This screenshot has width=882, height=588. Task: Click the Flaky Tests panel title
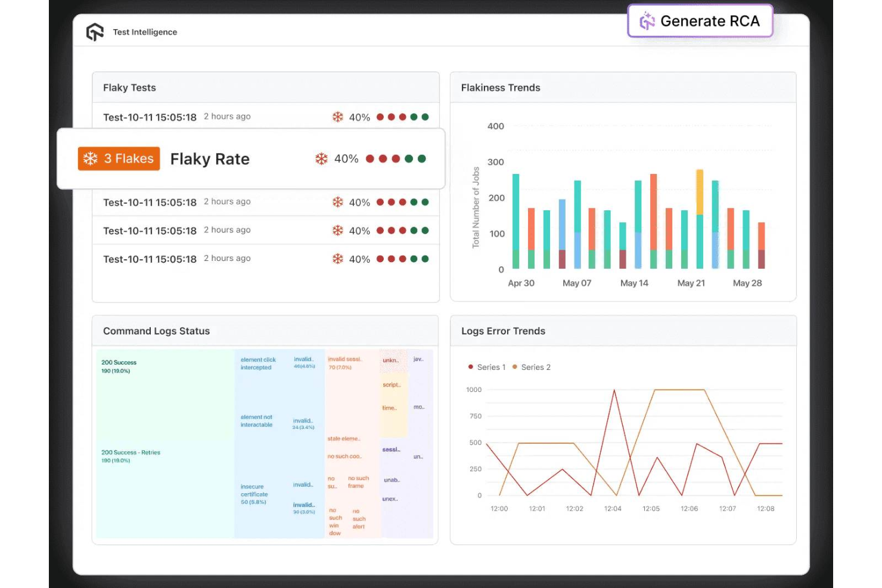pos(129,88)
